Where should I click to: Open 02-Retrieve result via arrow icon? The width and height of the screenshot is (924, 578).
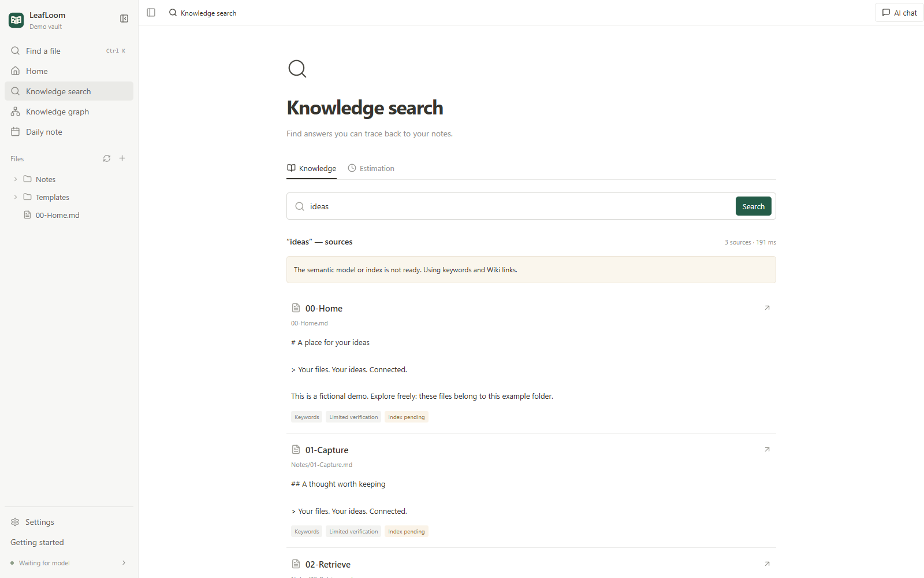point(767,564)
